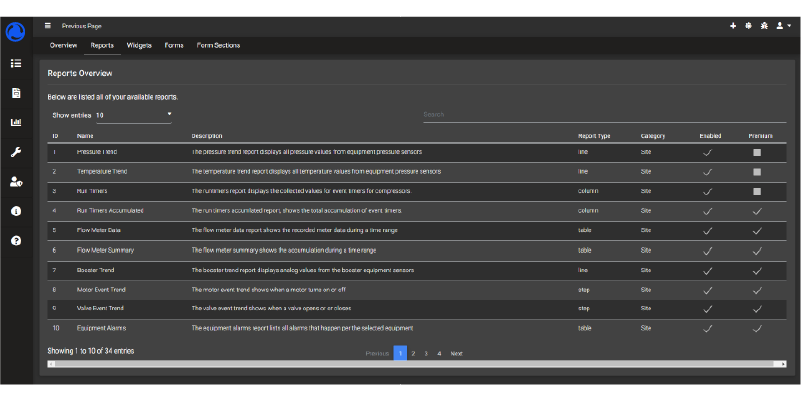The width and height of the screenshot is (801, 401).
Task: Select the wrench tools sidebar icon
Action: (16, 152)
